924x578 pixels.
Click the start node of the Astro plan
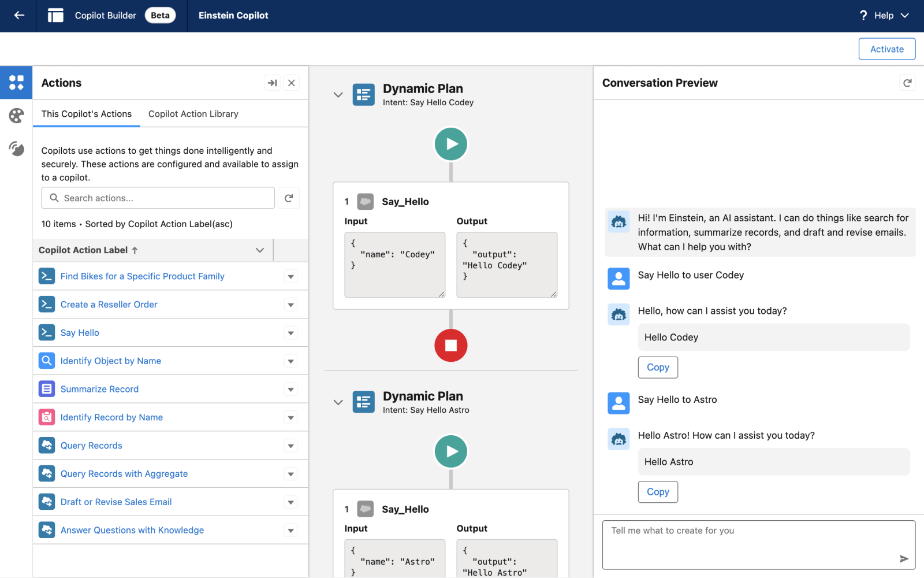(451, 451)
